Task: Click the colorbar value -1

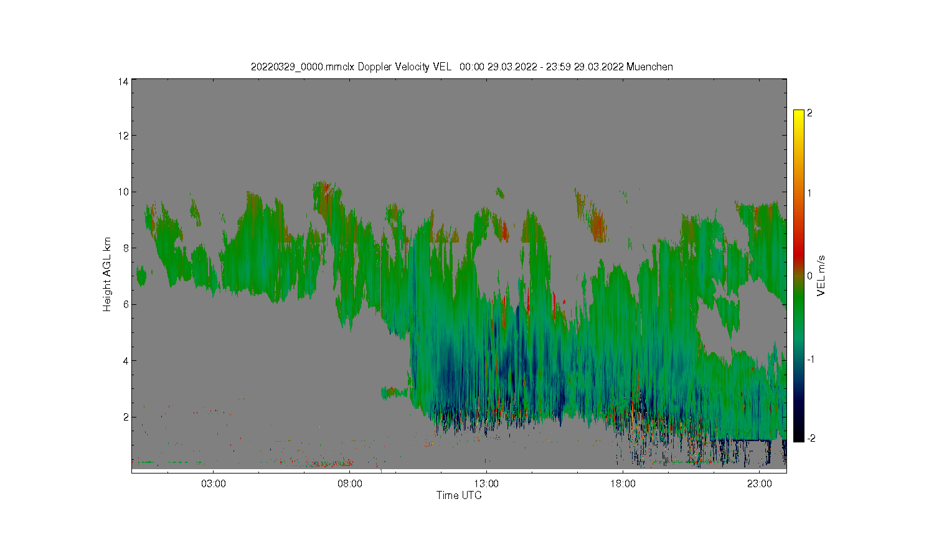Action: (811, 360)
